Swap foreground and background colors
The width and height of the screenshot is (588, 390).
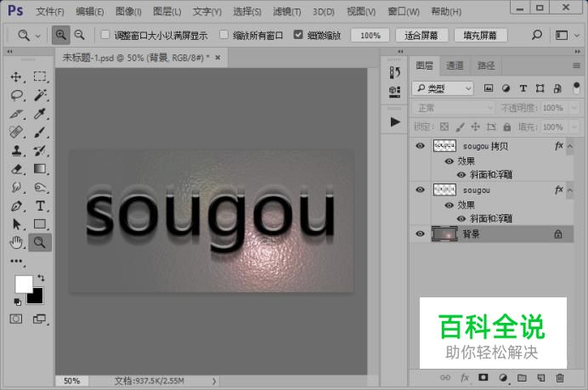pyautogui.click(x=41, y=278)
